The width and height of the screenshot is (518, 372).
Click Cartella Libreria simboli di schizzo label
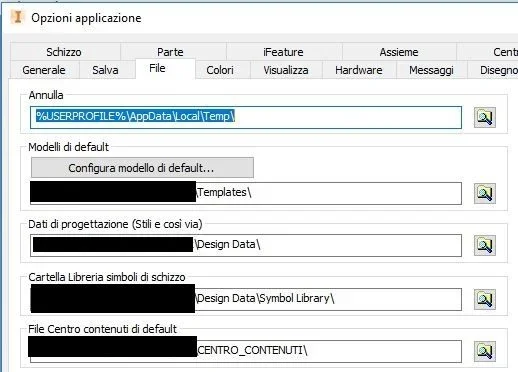pyautogui.click(x=107, y=277)
